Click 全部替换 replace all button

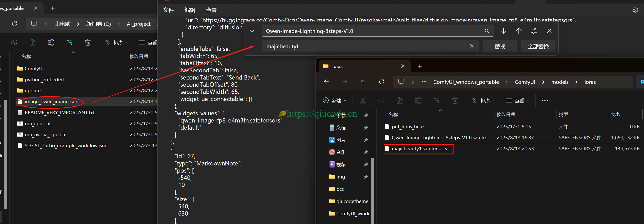pyautogui.click(x=538, y=46)
